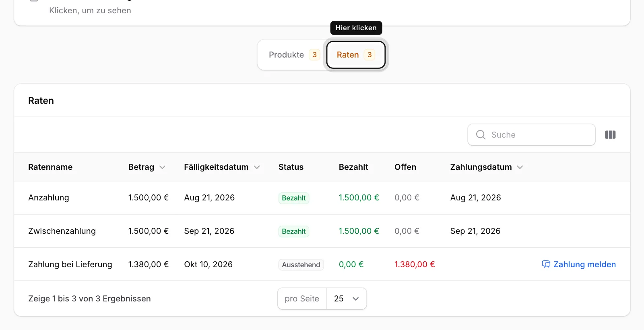
Task: Select the Anzahlung row name
Action: point(49,198)
